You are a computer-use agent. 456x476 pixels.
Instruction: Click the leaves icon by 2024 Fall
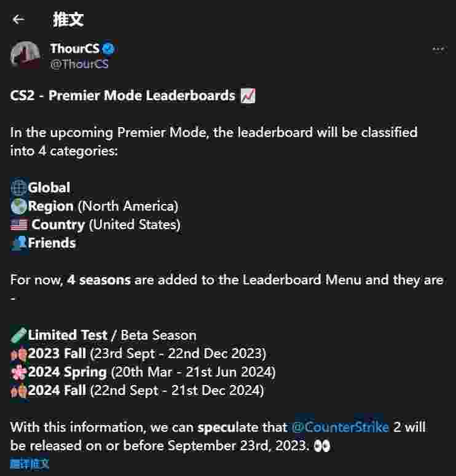[19, 391]
